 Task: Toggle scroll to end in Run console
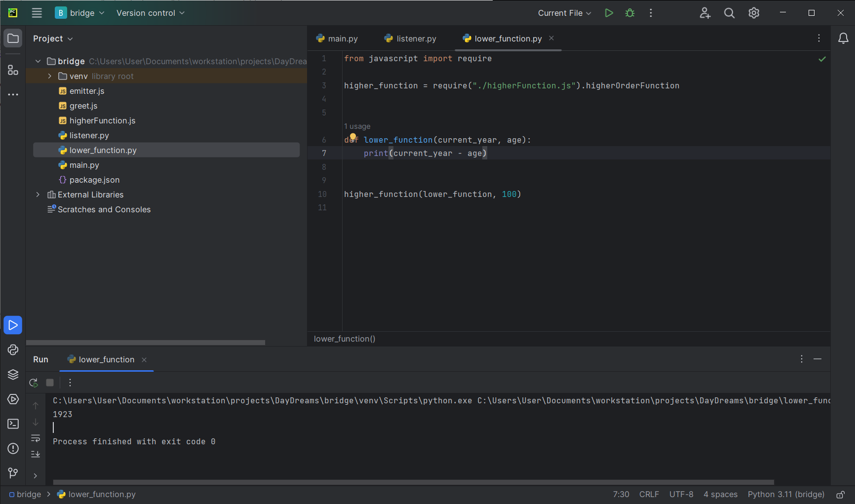36,454
